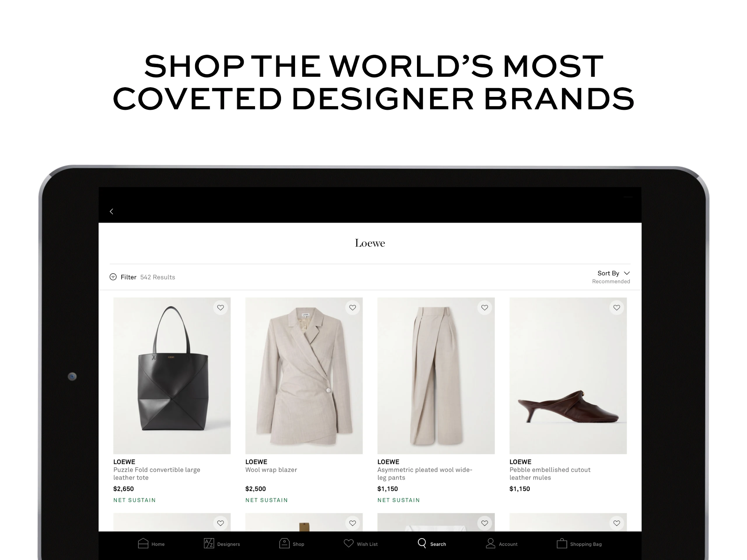This screenshot has height=560, width=747.
Task: Click the Wool wrap blazer title
Action: click(271, 470)
